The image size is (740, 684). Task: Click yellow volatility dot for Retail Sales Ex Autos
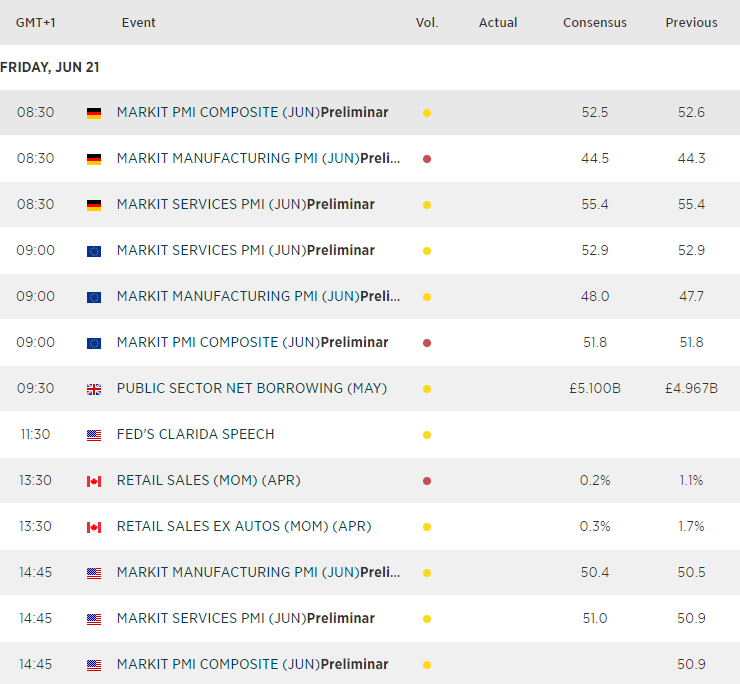pos(427,527)
